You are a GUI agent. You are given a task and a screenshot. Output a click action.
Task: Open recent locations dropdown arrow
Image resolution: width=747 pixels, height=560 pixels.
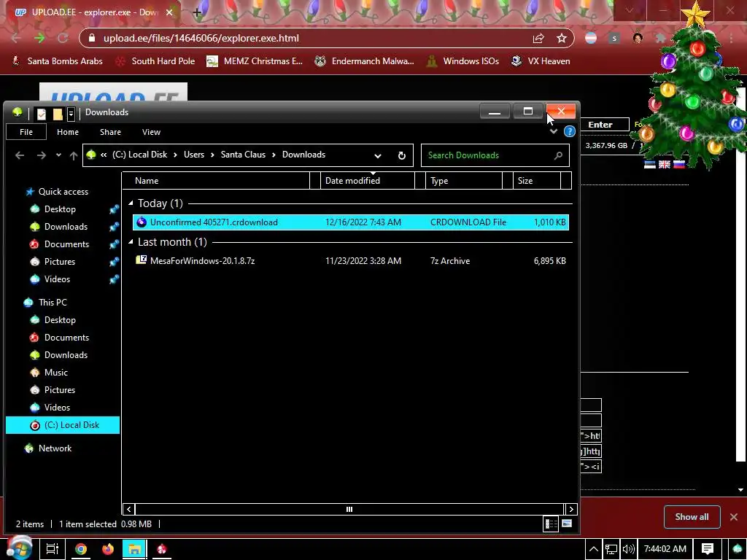[58, 155]
